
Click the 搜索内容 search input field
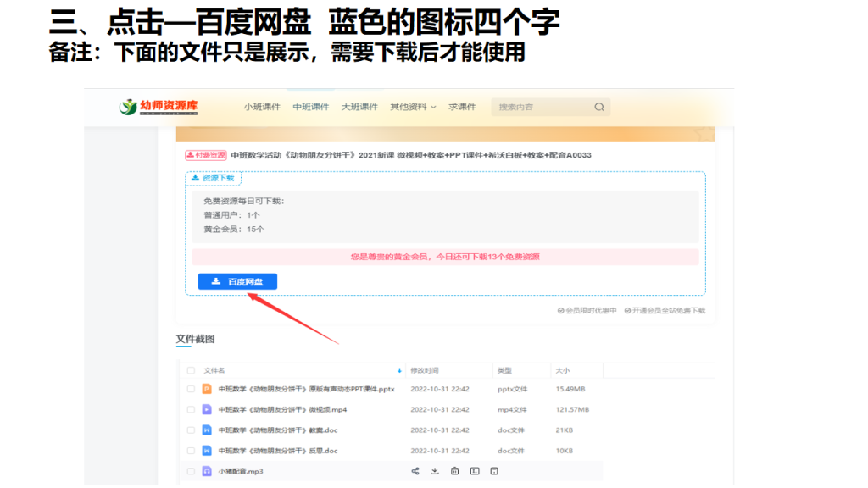click(x=541, y=108)
